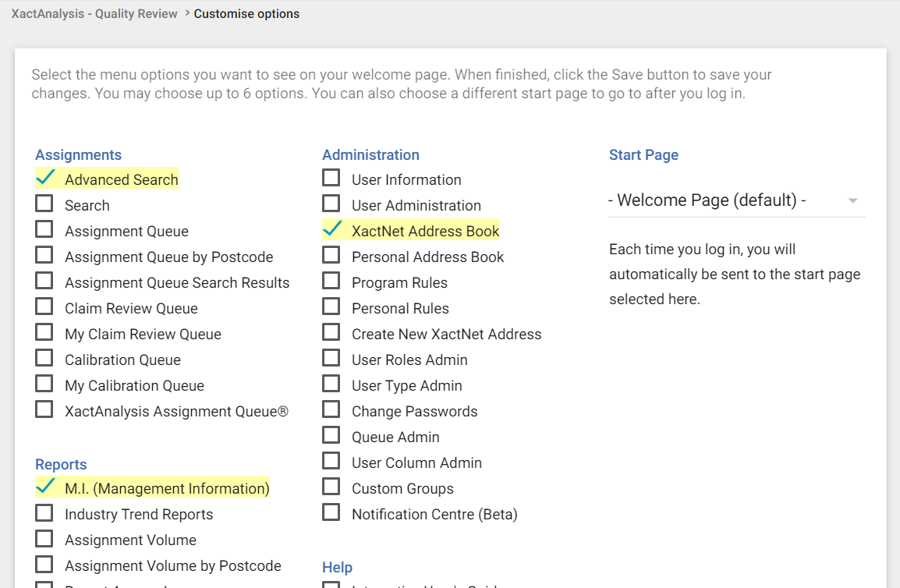This screenshot has height=588, width=900.
Task: Open the Start Page dropdown arrow
Action: click(x=852, y=201)
